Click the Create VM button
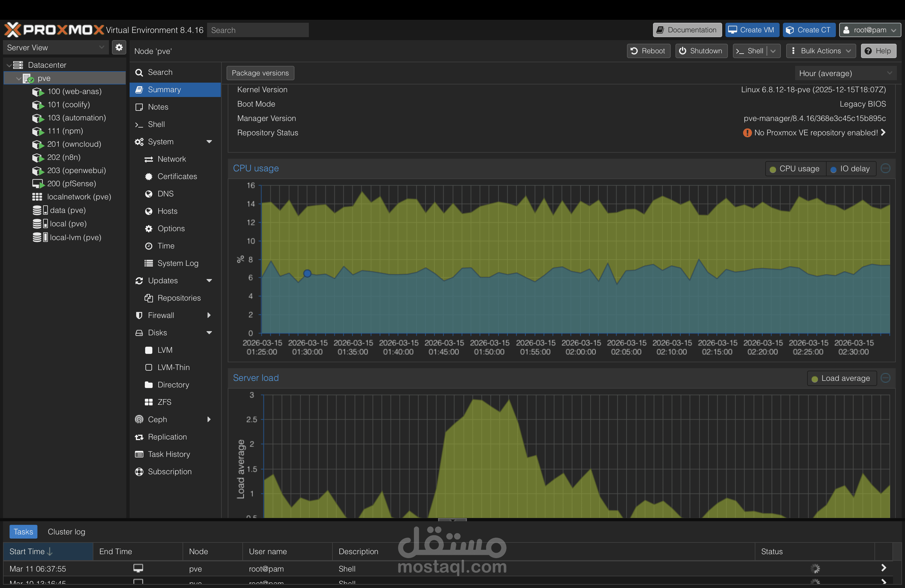Screen dimensions: 905x588 751,30
